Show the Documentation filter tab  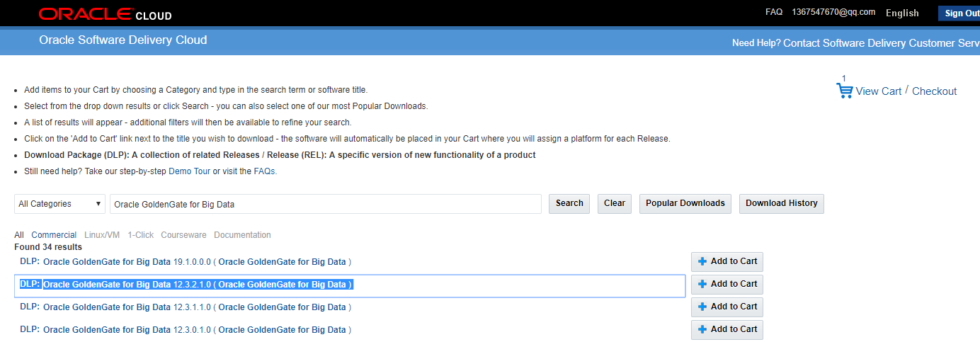tap(242, 235)
